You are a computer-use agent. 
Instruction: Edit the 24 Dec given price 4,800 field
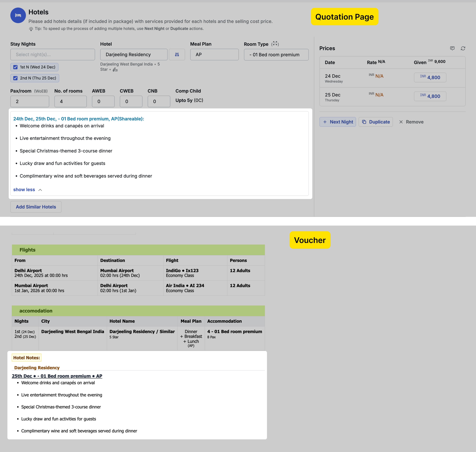pos(430,77)
